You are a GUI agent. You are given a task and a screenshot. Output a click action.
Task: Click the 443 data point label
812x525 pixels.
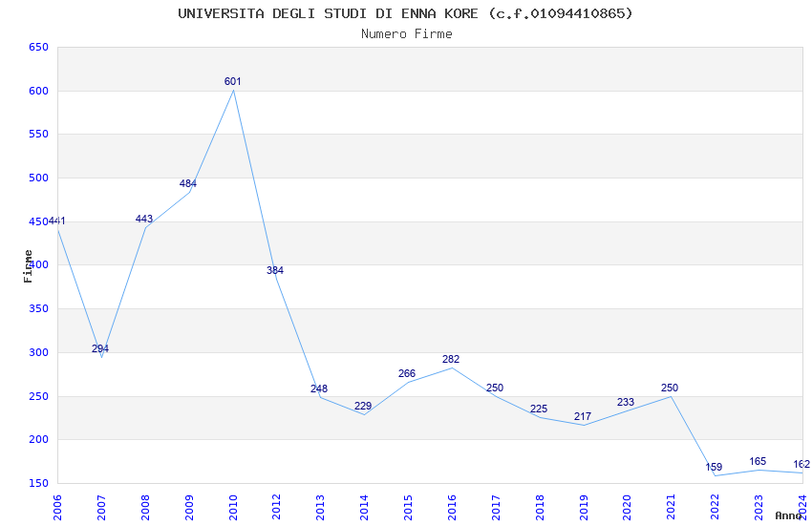(144, 219)
